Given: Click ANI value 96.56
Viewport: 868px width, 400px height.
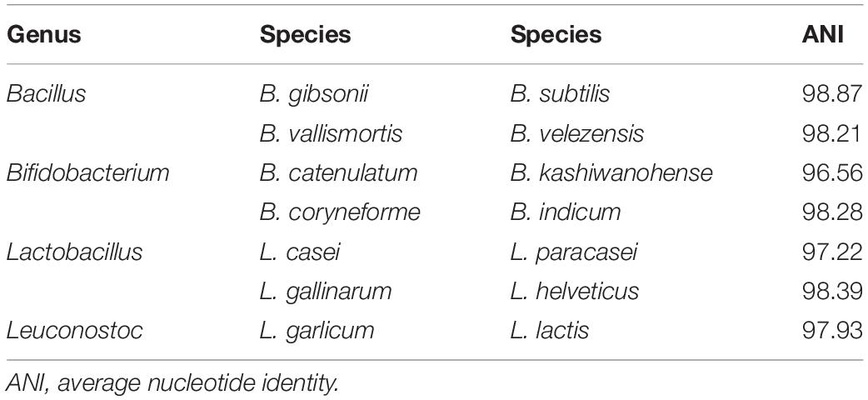Looking at the screenshot, I should (832, 172).
